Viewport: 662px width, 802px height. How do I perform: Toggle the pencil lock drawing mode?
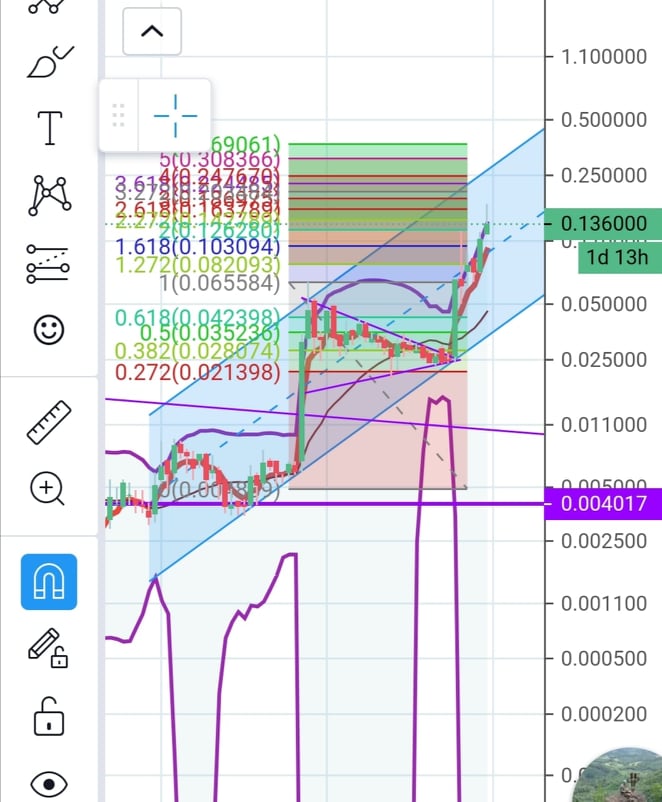pos(49,649)
